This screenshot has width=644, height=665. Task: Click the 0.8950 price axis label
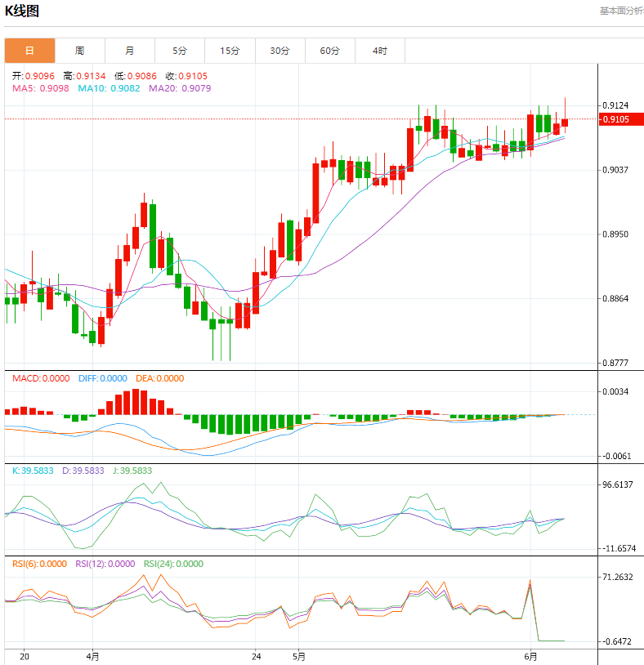click(x=615, y=234)
